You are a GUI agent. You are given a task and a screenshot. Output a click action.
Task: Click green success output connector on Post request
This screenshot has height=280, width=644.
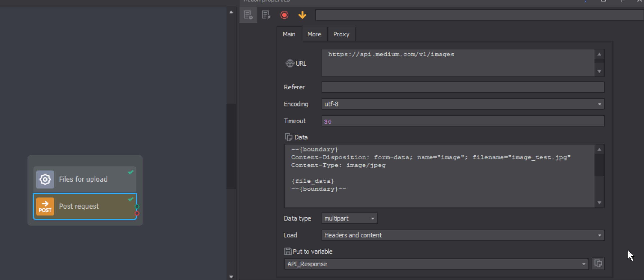click(137, 207)
